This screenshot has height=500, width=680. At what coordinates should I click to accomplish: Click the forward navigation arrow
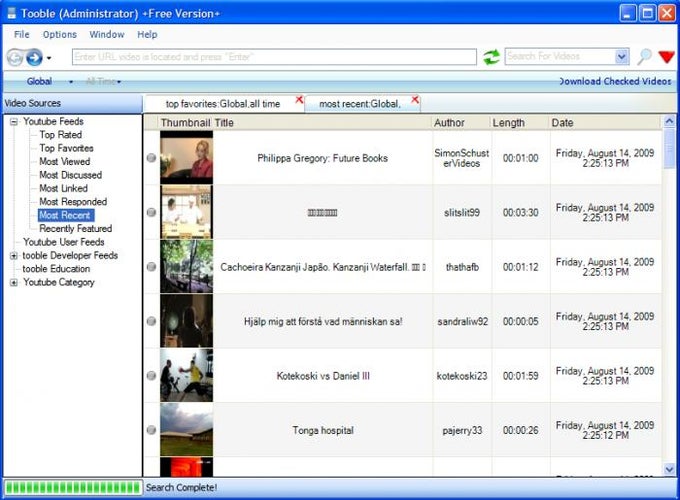tap(34, 57)
